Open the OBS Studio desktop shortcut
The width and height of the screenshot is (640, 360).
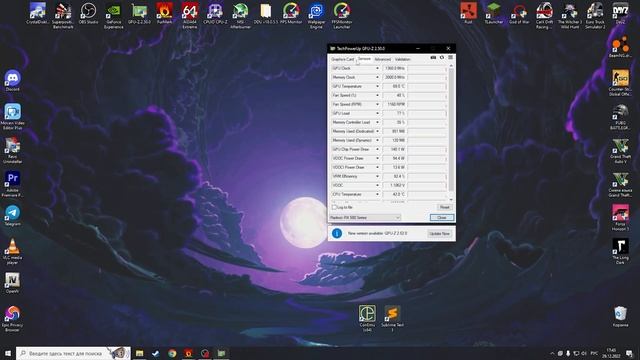(x=88, y=14)
